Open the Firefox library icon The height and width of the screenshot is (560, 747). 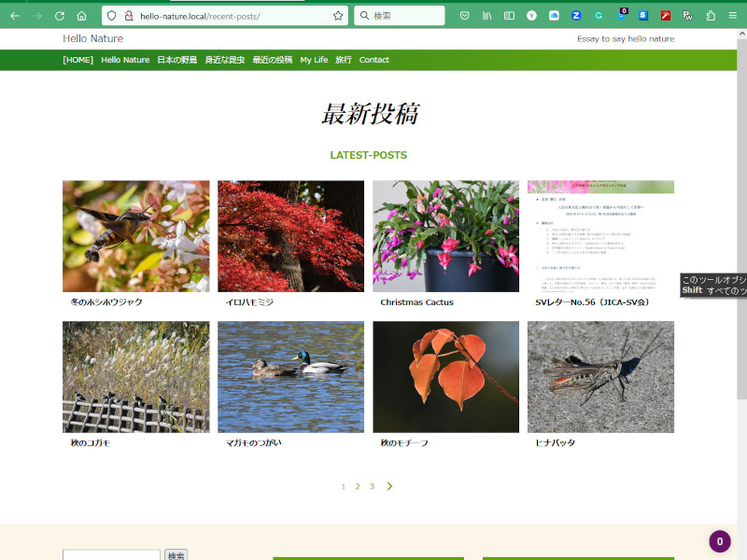[486, 16]
